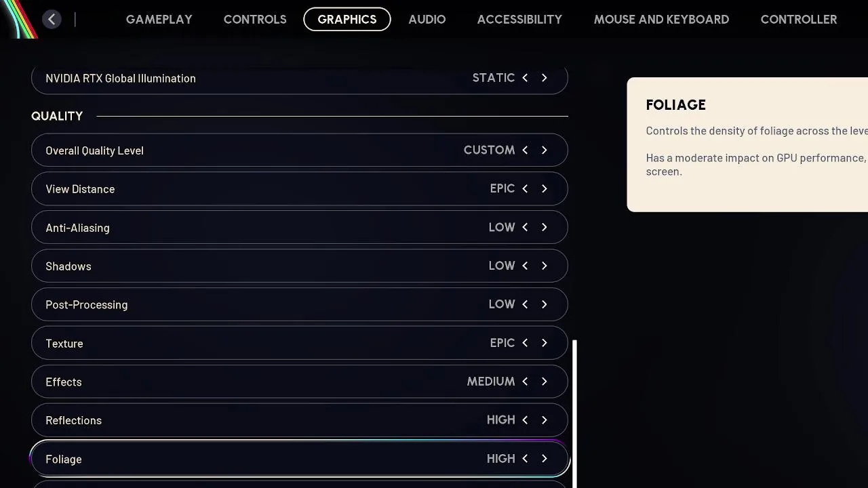This screenshot has width=868, height=488.
Task: Open the Controls tab
Action: coord(255,20)
